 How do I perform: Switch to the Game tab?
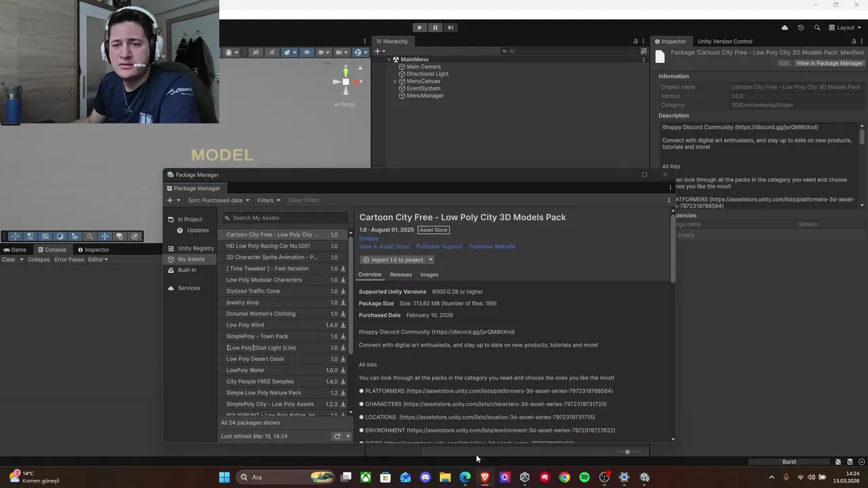(x=15, y=249)
